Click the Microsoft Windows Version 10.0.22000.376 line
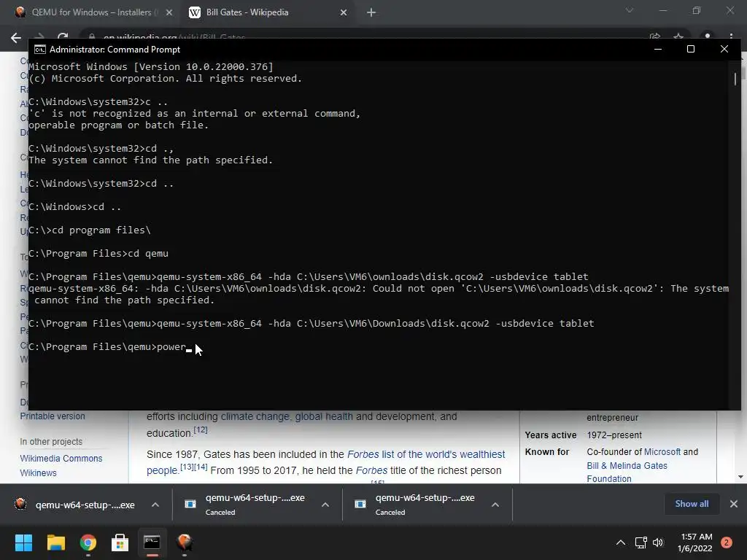The image size is (747, 560). pyautogui.click(x=151, y=66)
